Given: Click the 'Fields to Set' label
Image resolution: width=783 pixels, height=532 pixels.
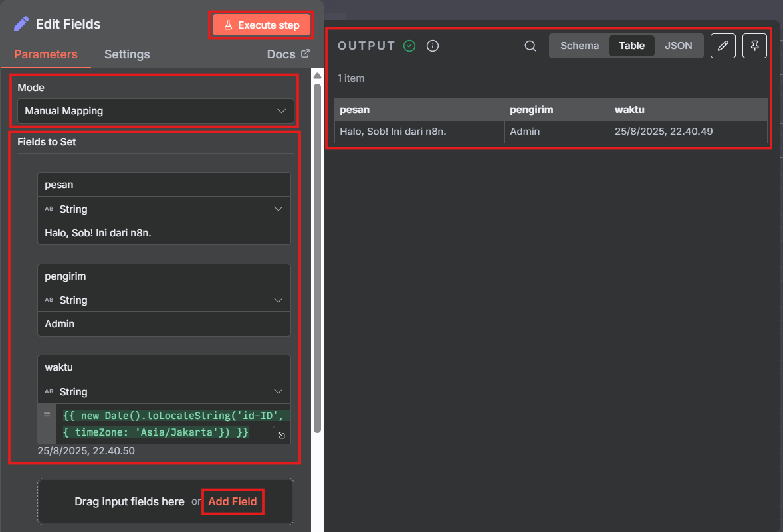Looking at the screenshot, I should pos(47,142).
